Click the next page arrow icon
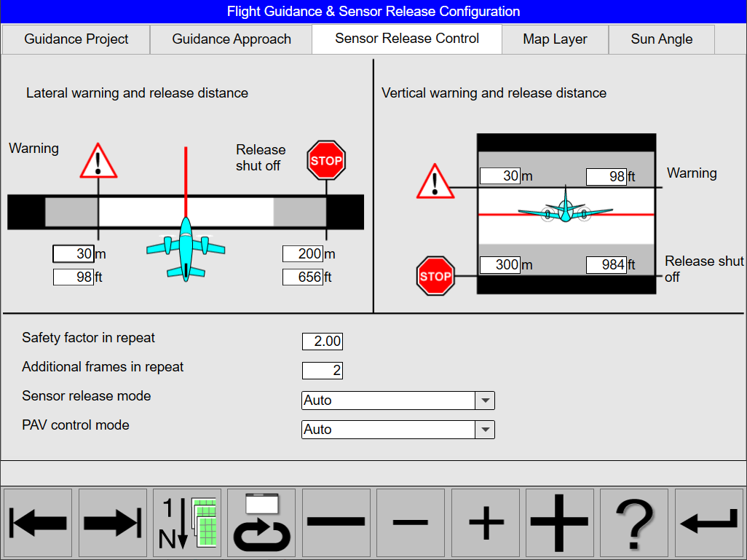This screenshot has height=560, width=747. click(112, 523)
